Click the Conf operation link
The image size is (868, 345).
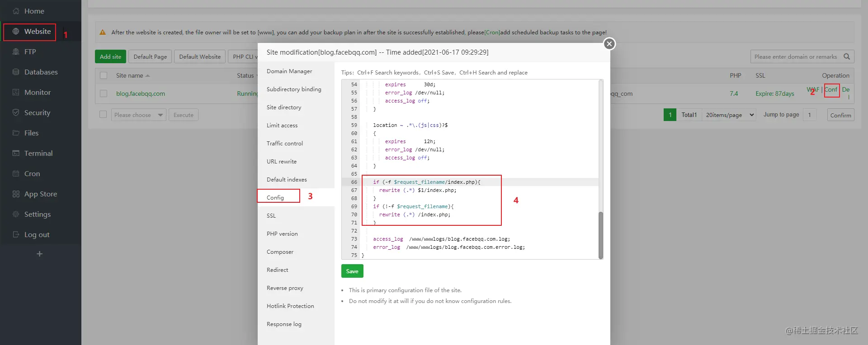click(x=831, y=89)
